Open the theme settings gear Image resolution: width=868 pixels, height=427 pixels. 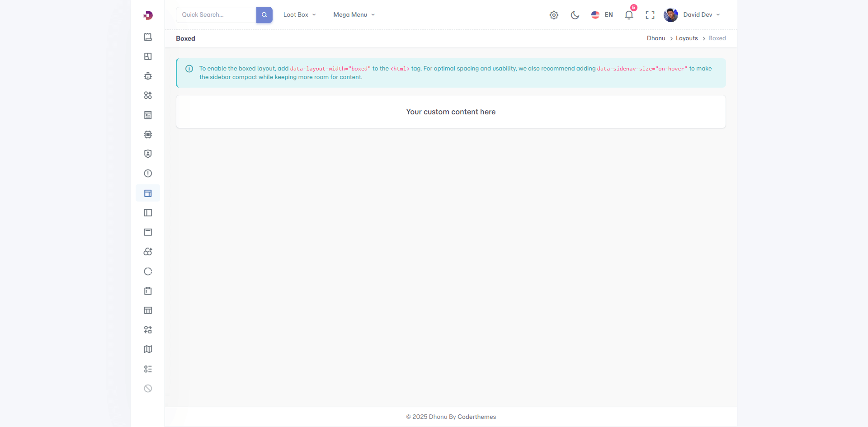click(554, 15)
